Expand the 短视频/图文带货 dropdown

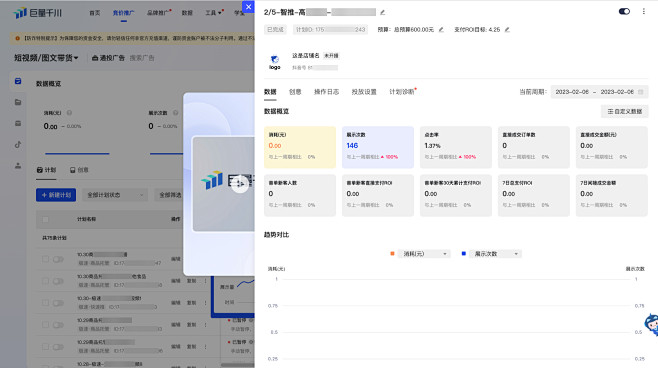tap(46, 58)
